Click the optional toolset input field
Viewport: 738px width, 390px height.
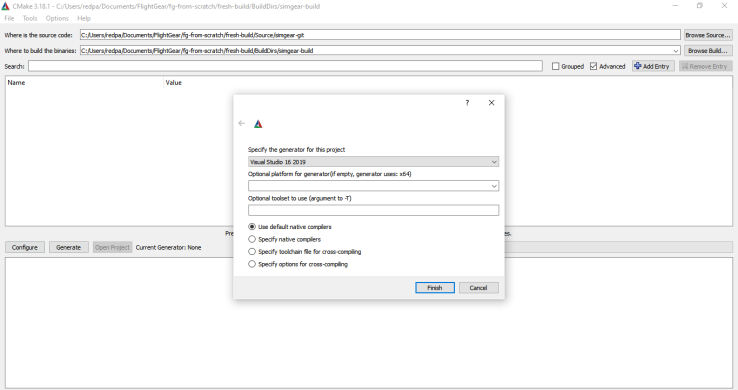[x=373, y=210]
